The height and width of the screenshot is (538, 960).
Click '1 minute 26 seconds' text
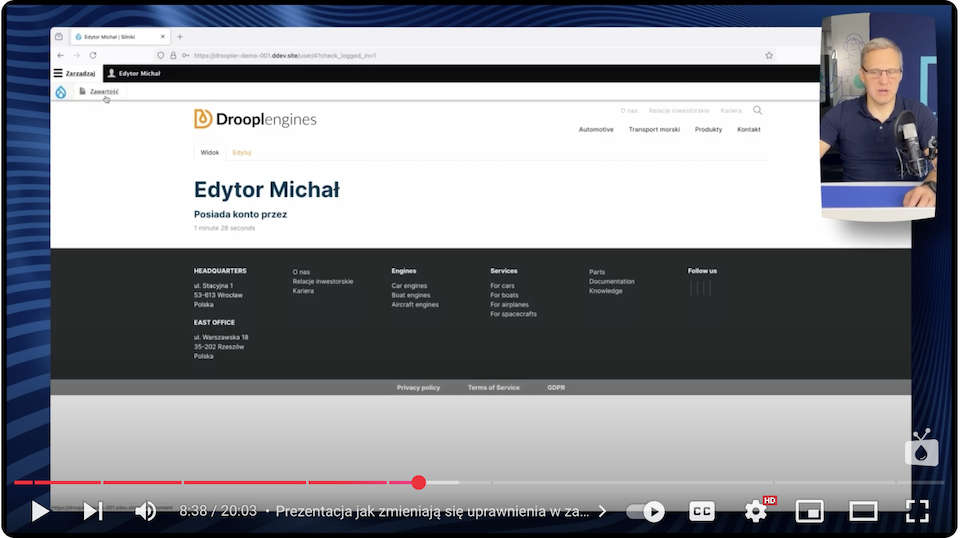pyautogui.click(x=224, y=228)
